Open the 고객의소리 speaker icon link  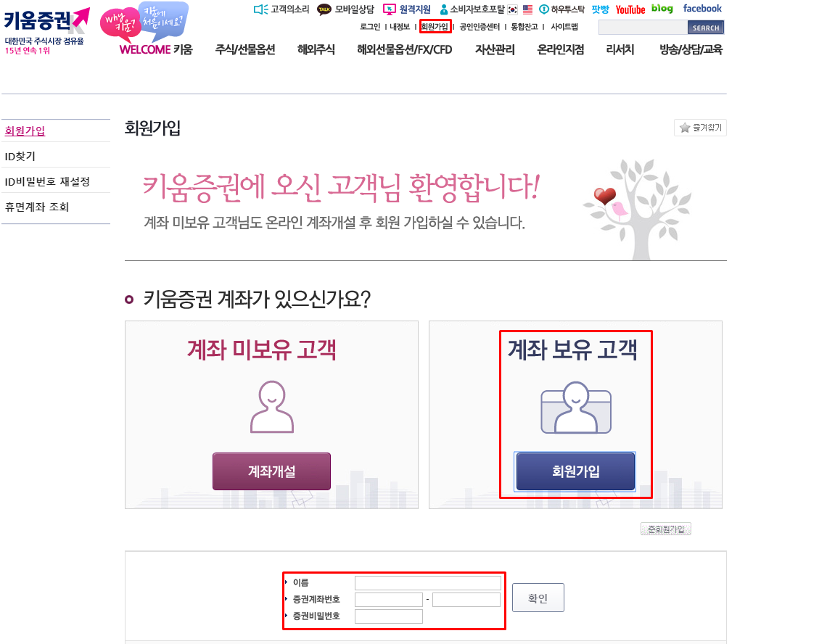tap(261, 9)
